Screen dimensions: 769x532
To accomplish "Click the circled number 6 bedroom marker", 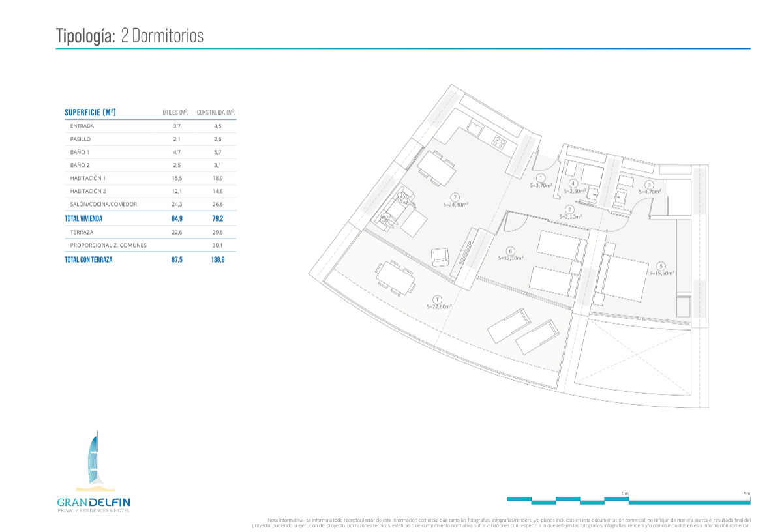I will (x=510, y=250).
